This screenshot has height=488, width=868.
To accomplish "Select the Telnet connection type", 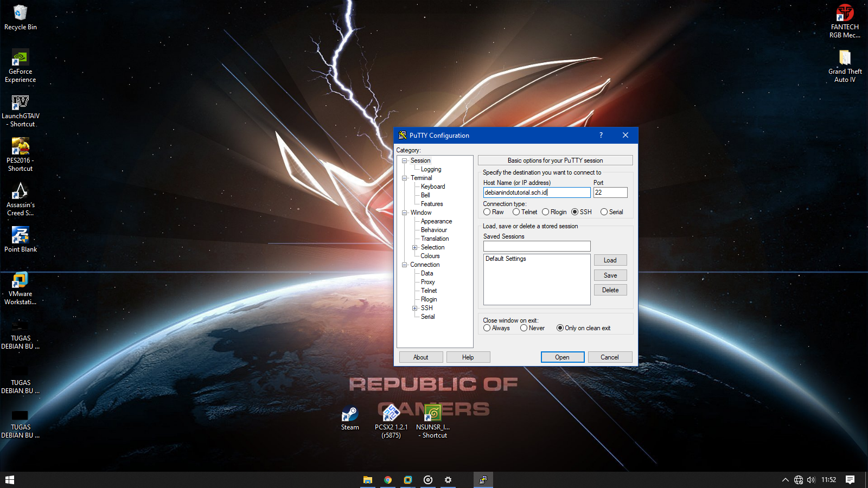I will (515, 212).
